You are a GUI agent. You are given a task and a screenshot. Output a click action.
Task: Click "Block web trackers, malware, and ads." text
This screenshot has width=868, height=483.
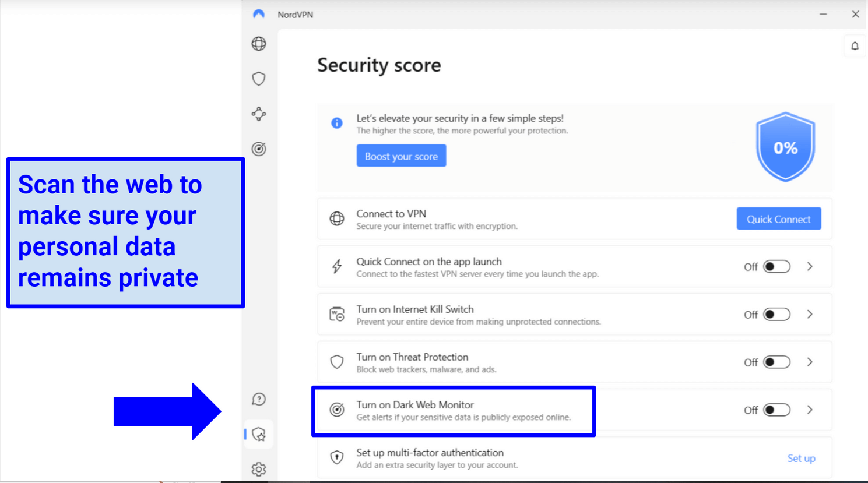(427, 369)
